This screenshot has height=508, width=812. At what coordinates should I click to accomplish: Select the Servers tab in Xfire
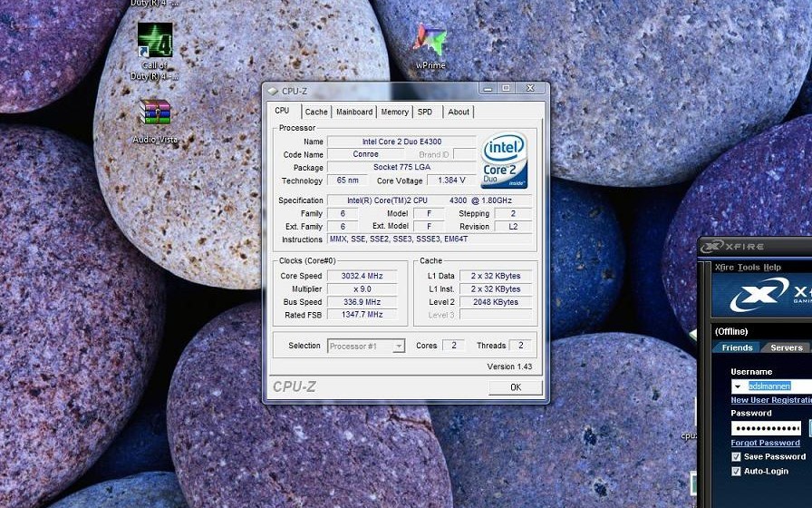coord(786,347)
